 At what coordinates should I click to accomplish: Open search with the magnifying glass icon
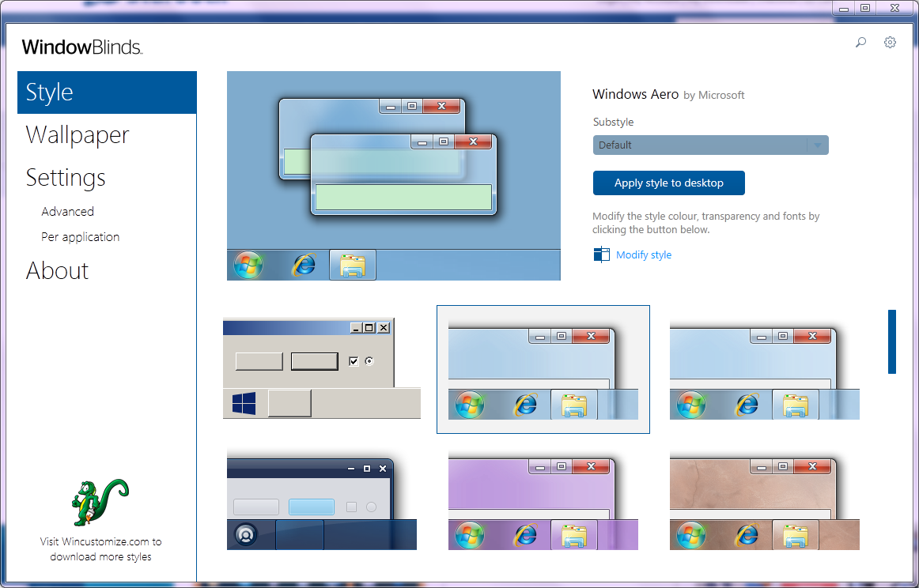(860, 42)
